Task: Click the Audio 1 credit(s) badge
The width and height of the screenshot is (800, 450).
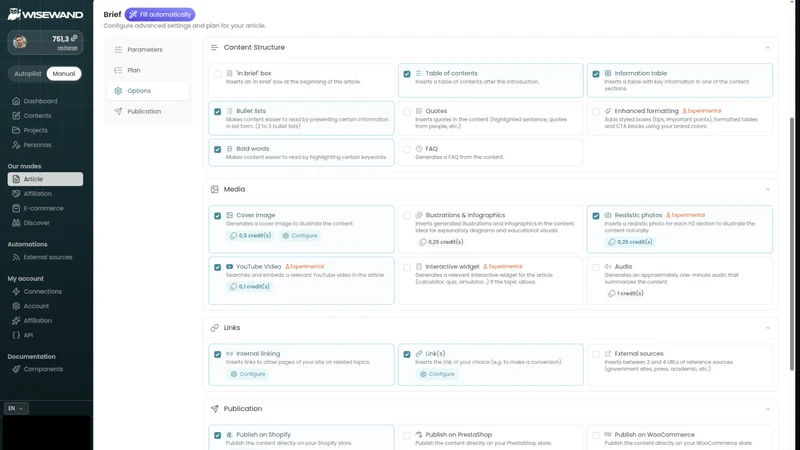Action: (626, 293)
